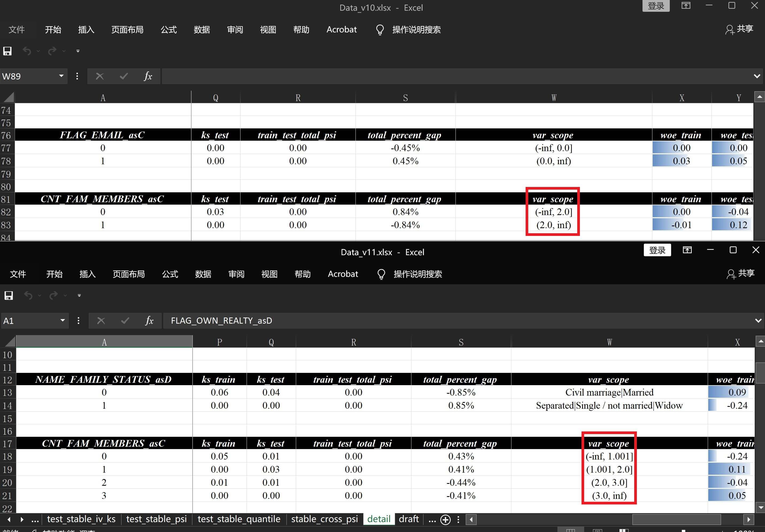Click Insert Function fx icon beside W89
The height and width of the screenshot is (532, 765).
click(148, 76)
